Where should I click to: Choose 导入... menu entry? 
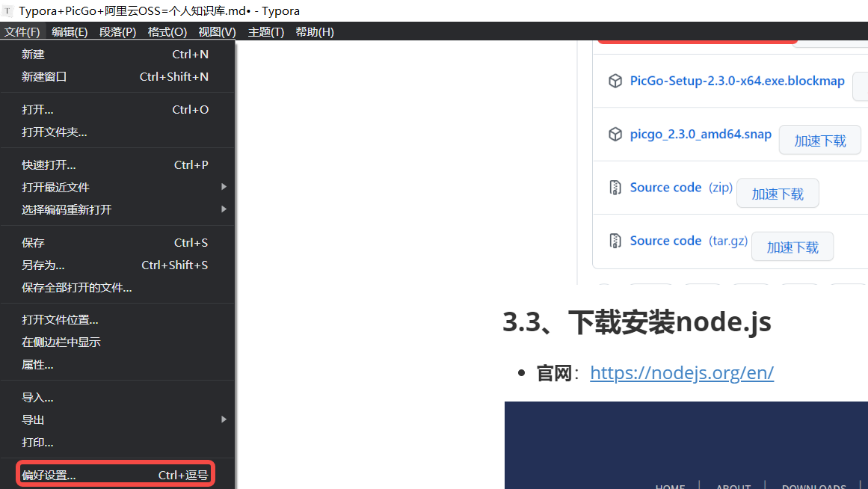[117, 398]
